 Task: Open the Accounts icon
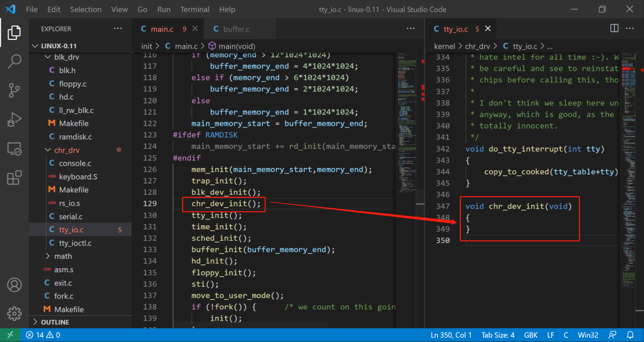(x=14, y=285)
